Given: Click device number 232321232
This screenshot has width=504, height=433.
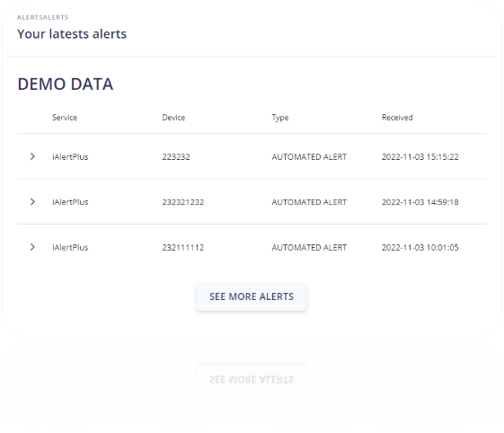Looking at the screenshot, I should pyautogui.click(x=183, y=202).
